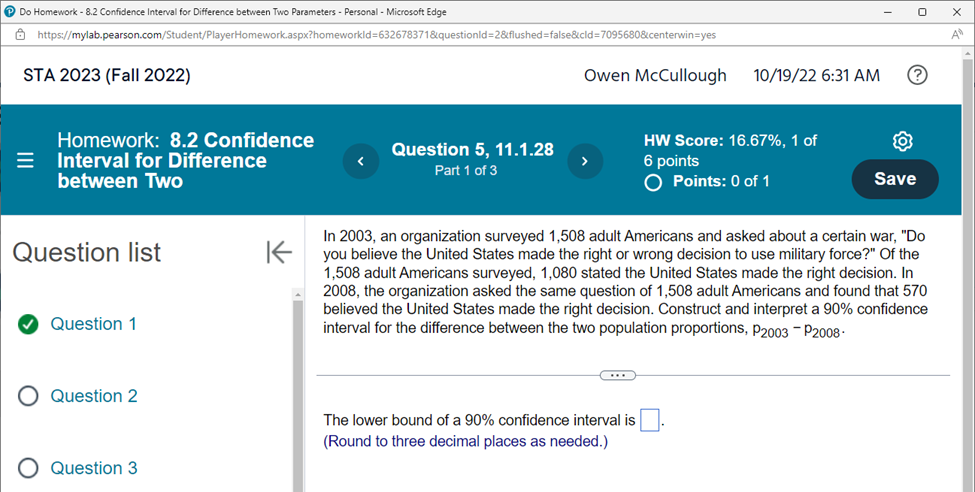Click the site lock icon in address bar

[21, 35]
